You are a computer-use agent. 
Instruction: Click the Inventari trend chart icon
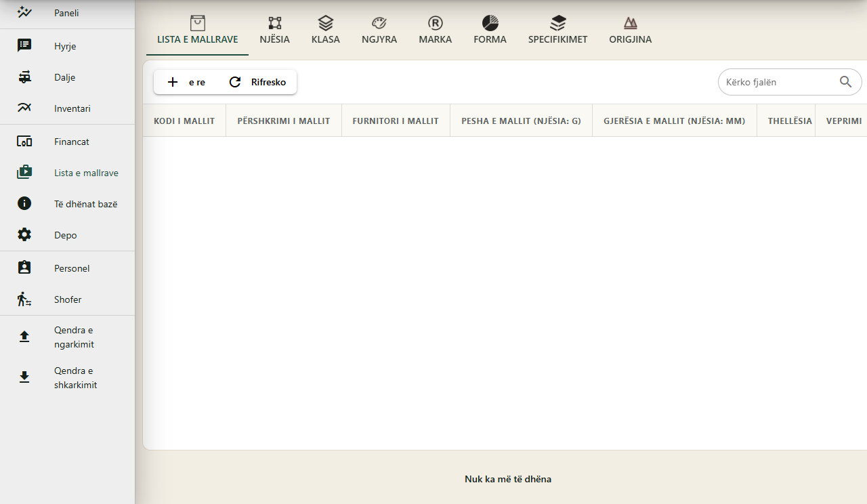pyautogui.click(x=24, y=108)
